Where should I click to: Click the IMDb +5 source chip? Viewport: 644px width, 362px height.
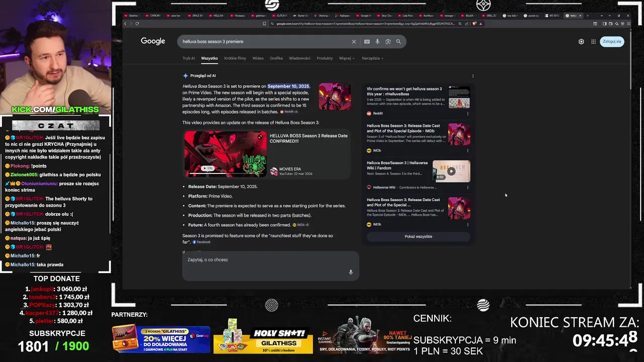[301, 225]
